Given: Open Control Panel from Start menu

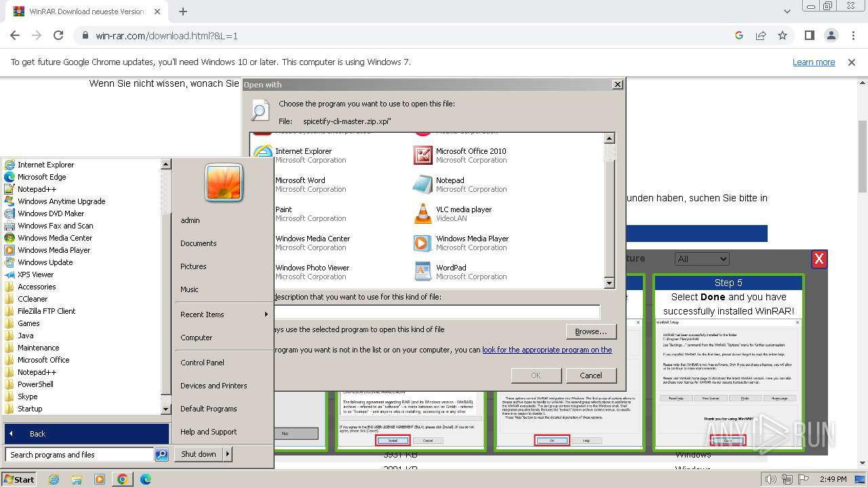Looking at the screenshot, I should pyautogui.click(x=202, y=363).
